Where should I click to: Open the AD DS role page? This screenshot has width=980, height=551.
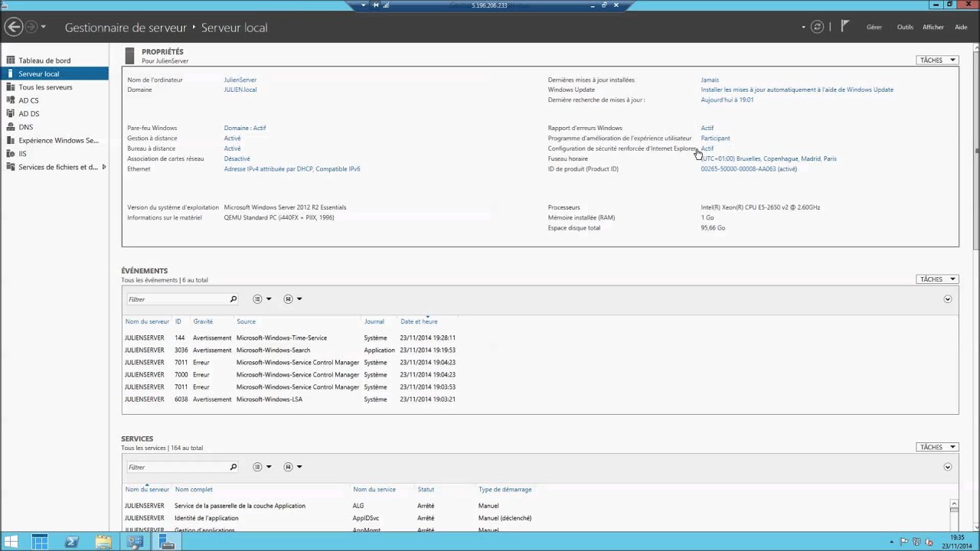pyautogui.click(x=28, y=114)
